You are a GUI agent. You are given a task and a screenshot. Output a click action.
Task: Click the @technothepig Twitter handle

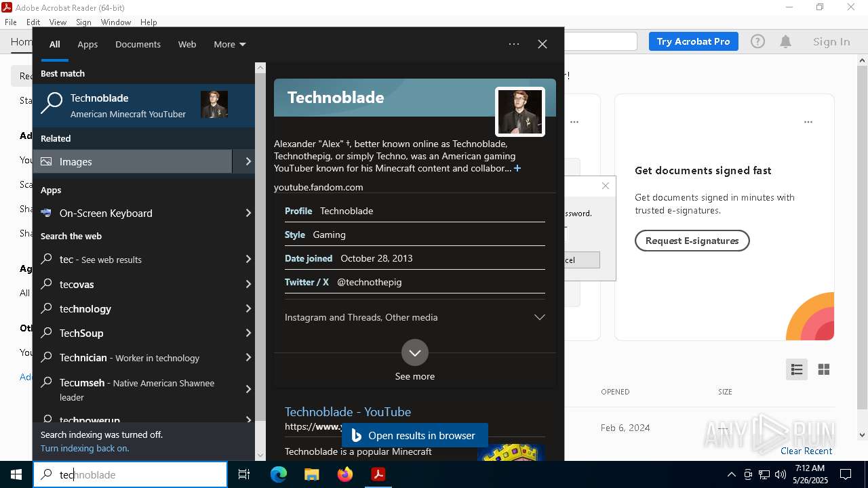click(x=370, y=282)
